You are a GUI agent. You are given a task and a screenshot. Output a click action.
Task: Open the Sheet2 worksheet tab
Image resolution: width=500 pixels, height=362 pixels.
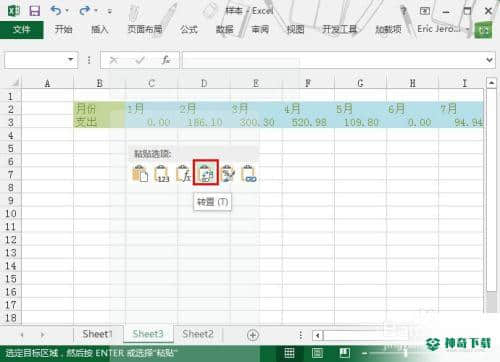tap(198, 334)
